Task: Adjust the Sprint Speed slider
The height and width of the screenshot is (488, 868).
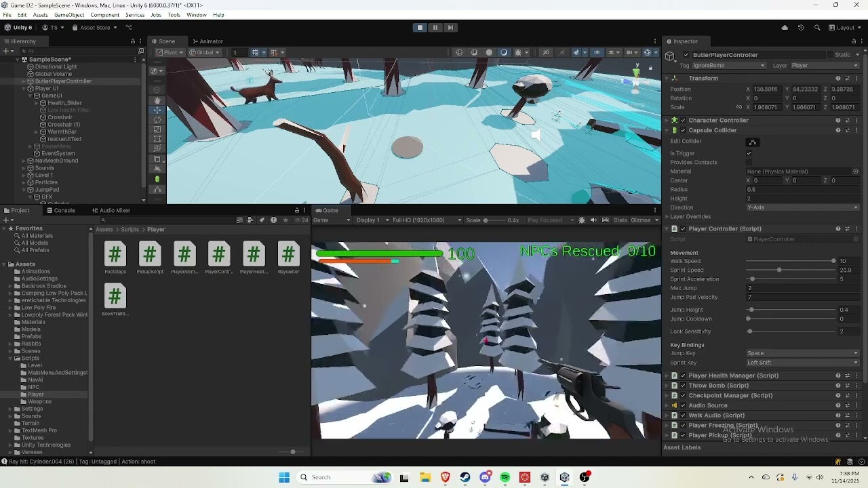Action: pyautogui.click(x=791, y=270)
